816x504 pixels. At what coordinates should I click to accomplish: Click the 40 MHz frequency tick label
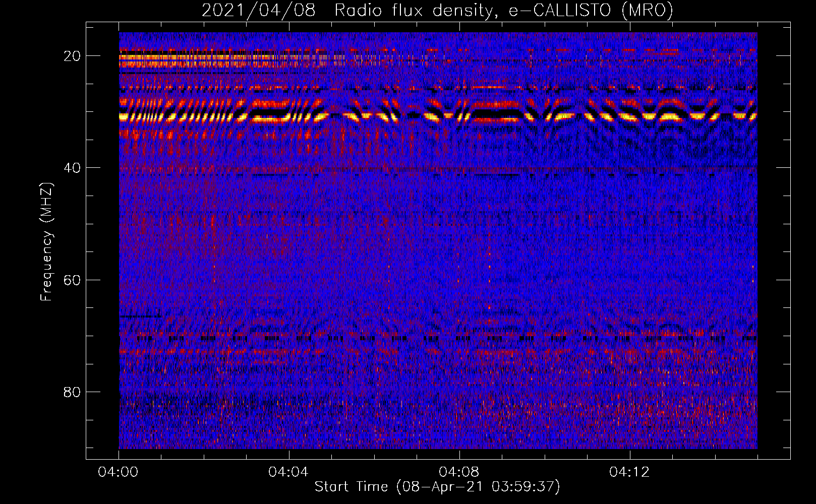72,168
